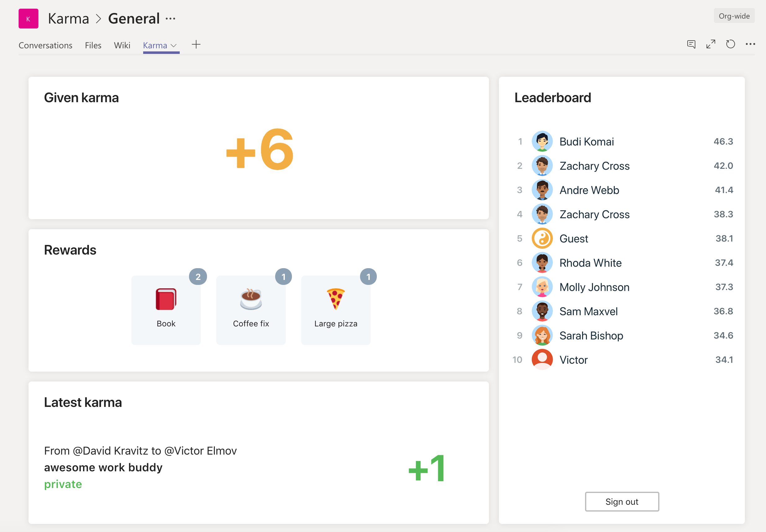
Task: Switch to the Conversations tab
Action: [45, 45]
